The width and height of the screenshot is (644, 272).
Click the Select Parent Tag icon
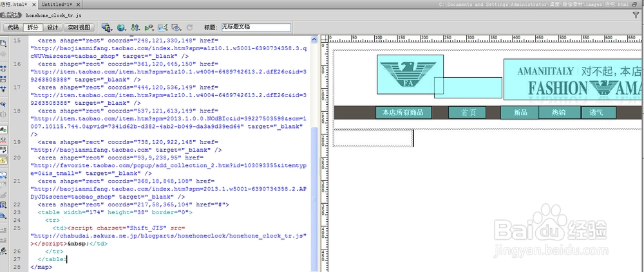pyautogui.click(x=4, y=104)
